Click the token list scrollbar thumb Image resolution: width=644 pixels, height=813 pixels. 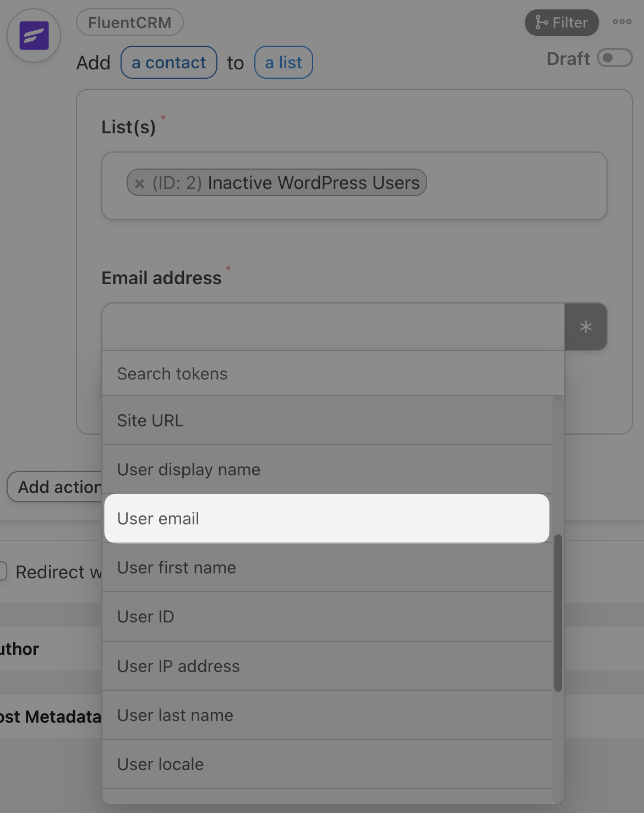coord(558,613)
